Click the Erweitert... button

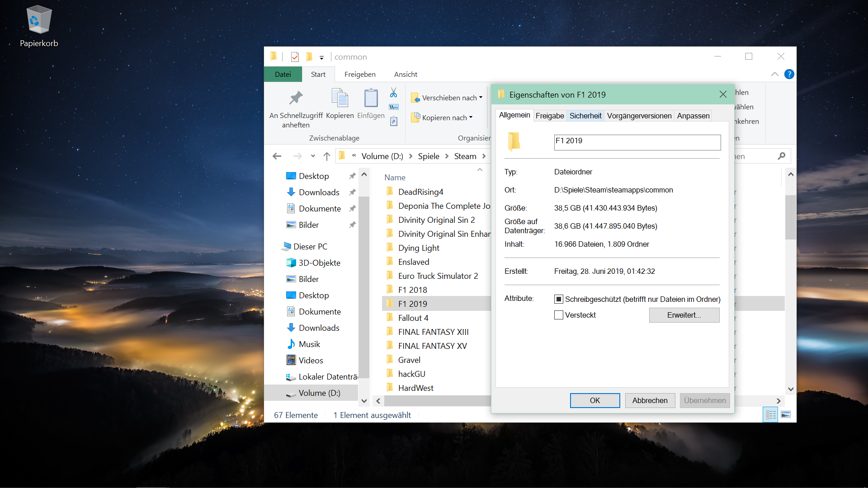click(684, 315)
